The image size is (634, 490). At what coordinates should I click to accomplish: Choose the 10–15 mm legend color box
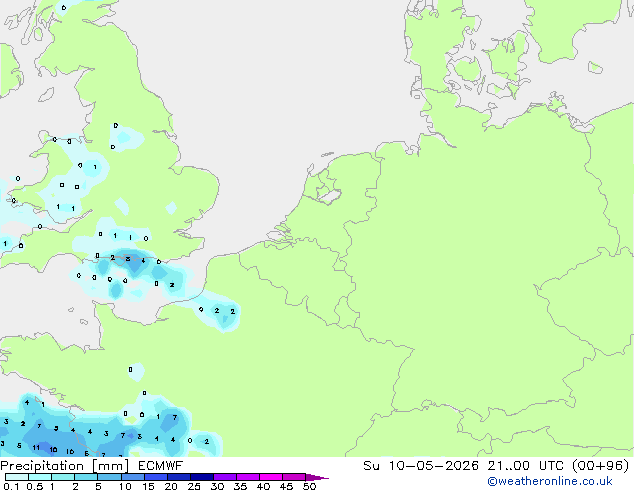[x=132, y=477]
